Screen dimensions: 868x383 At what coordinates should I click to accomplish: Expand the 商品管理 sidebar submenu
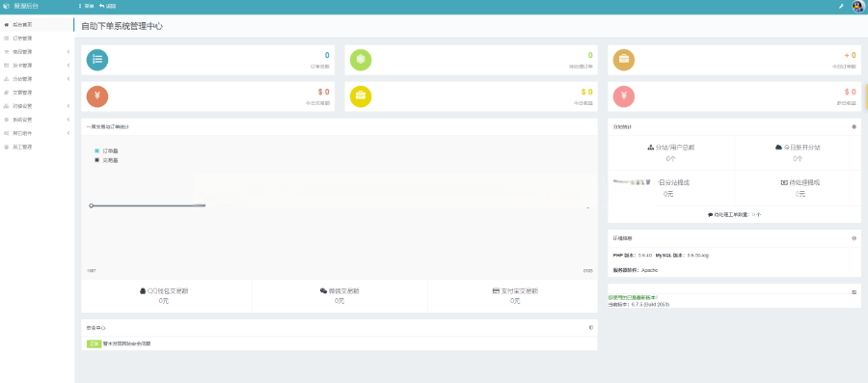click(x=37, y=51)
